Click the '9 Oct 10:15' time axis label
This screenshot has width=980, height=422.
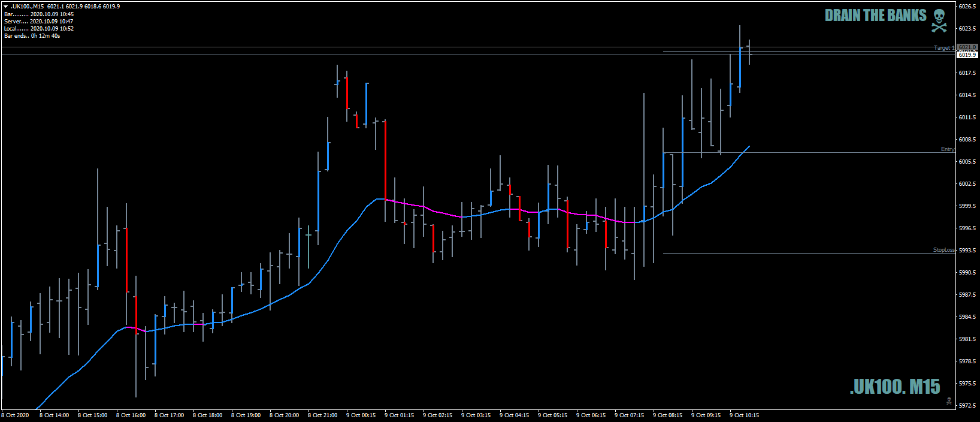tap(744, 415)
